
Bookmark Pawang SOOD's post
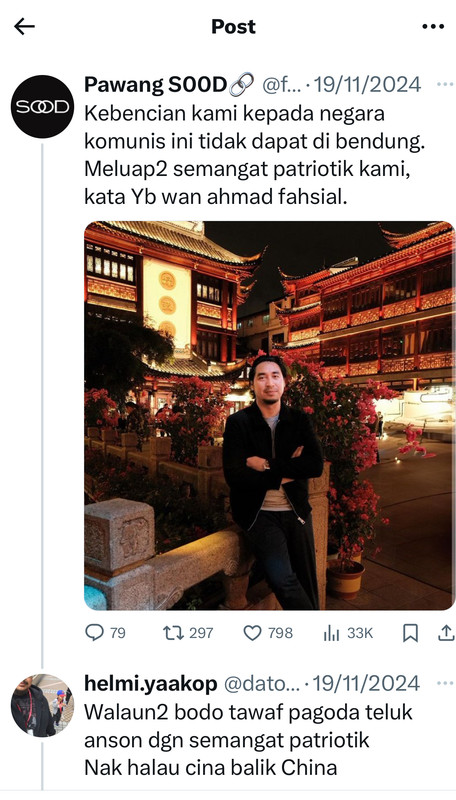410,633
